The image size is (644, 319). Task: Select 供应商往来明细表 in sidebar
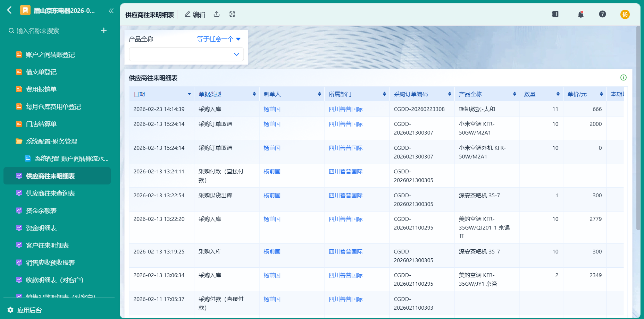57,176
